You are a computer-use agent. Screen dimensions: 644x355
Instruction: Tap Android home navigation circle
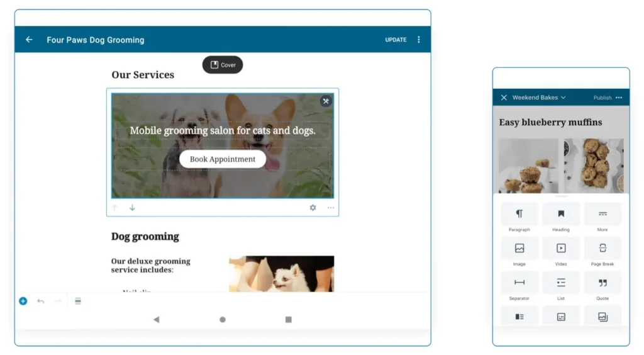coord(223,320)
